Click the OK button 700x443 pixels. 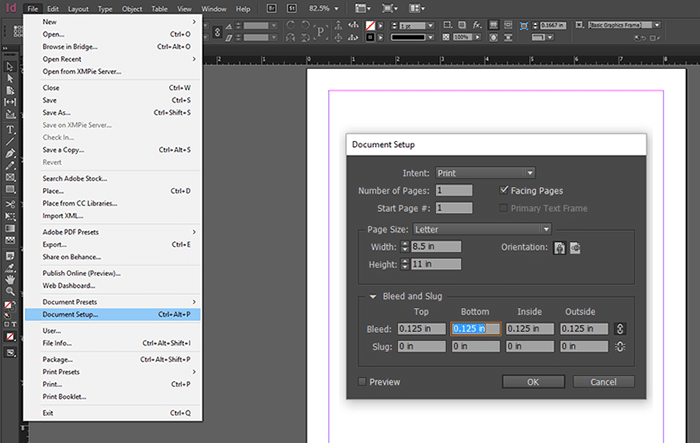[533, 382]
